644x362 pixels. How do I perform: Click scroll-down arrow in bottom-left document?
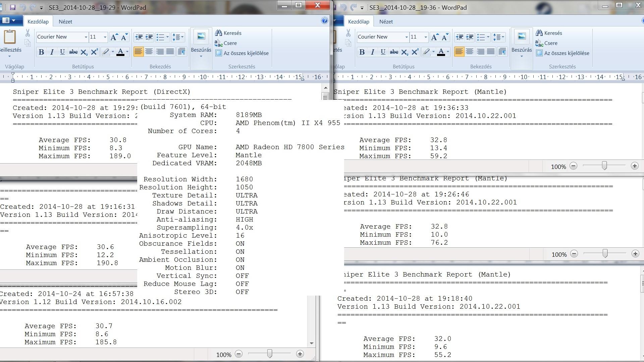pyautogui.click(x=312, y=343)
